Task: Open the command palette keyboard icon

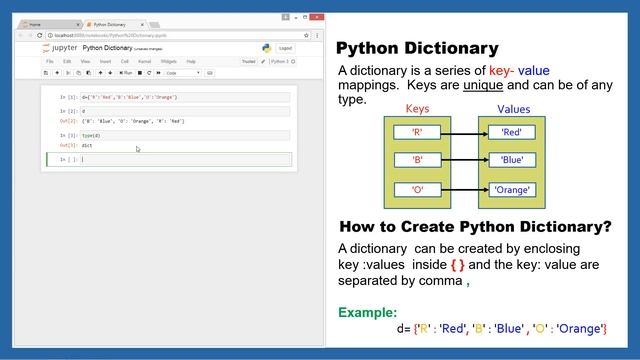Action: (x=210, y=73)
